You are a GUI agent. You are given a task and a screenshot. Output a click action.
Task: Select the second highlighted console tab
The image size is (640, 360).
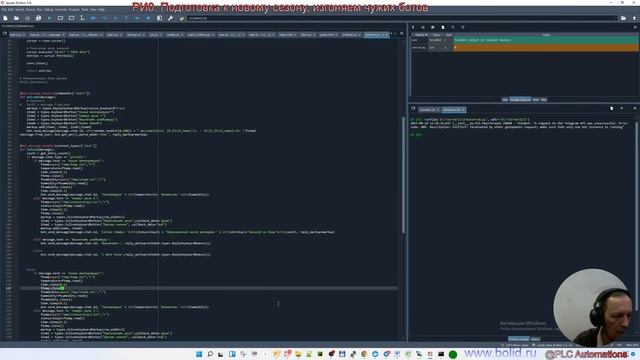(454, 110)
